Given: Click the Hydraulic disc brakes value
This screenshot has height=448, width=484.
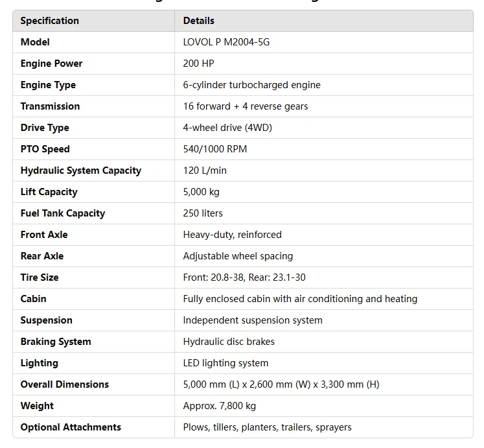Looking at the screenshot, I should click(229, 342).
